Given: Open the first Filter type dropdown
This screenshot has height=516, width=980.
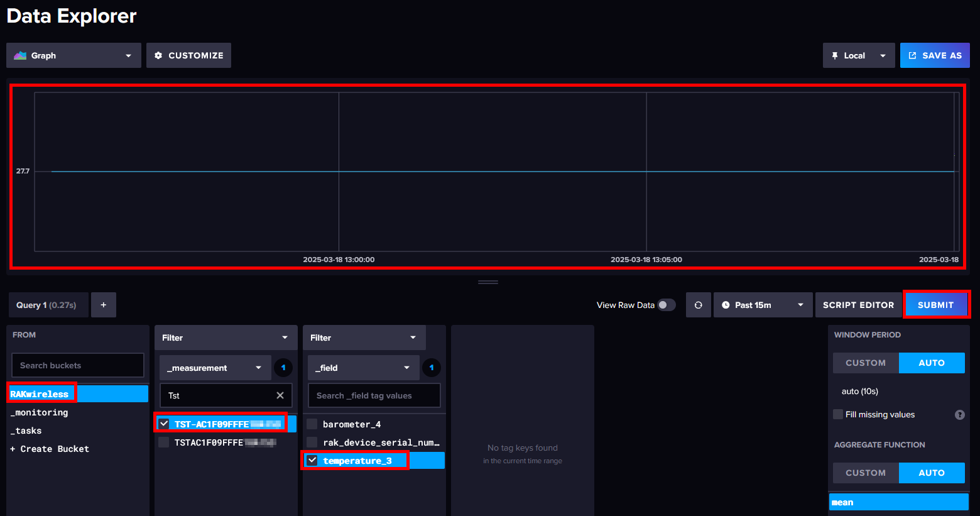Looking at the screenshot, I should tap(226, 338).
